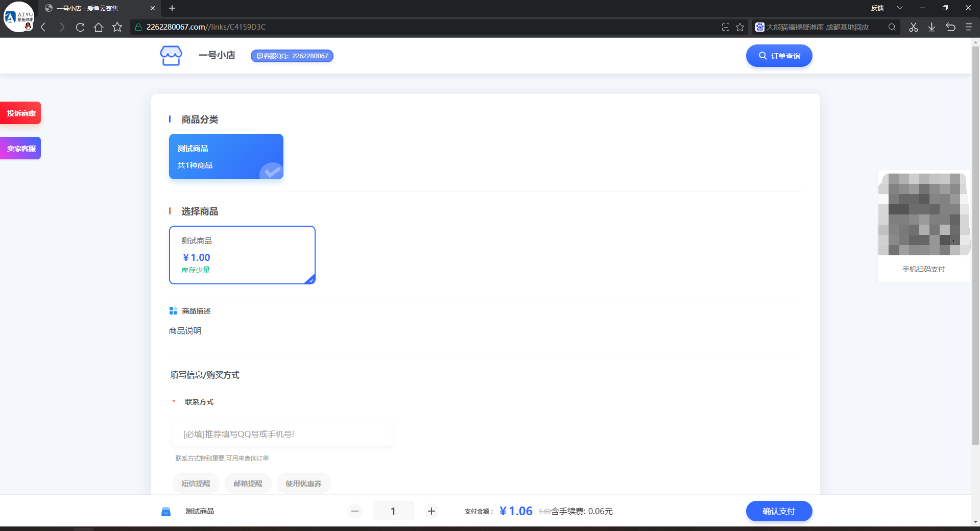980x531 pixels.
Task: Click the page vertical scrollbar
Action: pyautogui.click(x=975, y=245)
